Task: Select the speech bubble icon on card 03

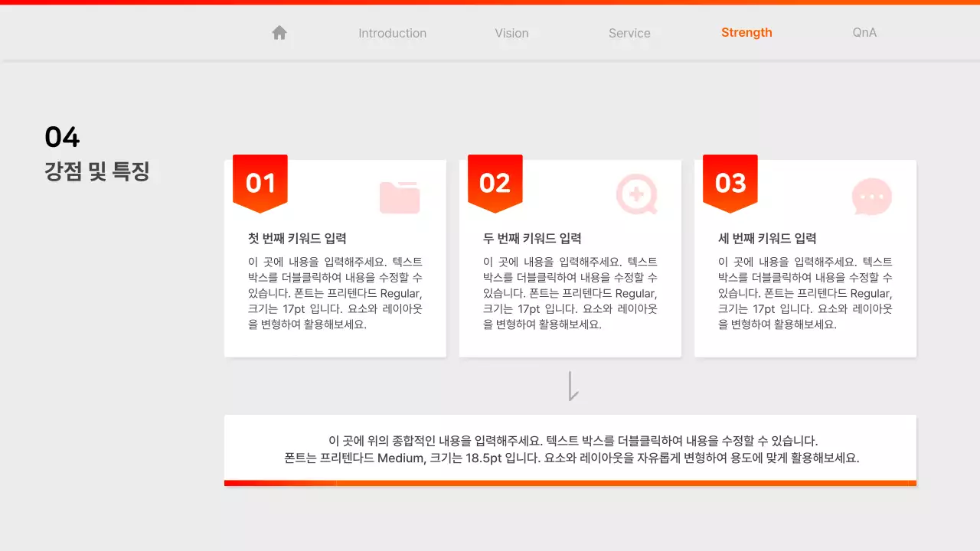Action: (871, 197)
